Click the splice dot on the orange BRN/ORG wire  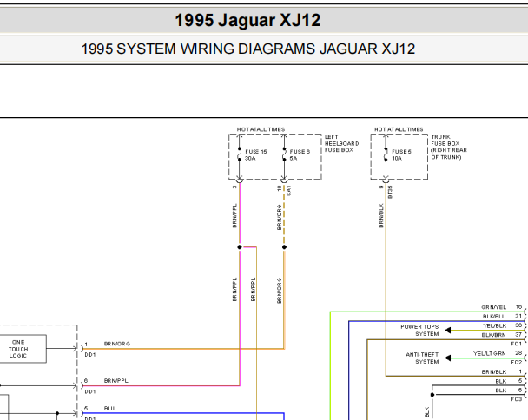click(x=284, y=247)
